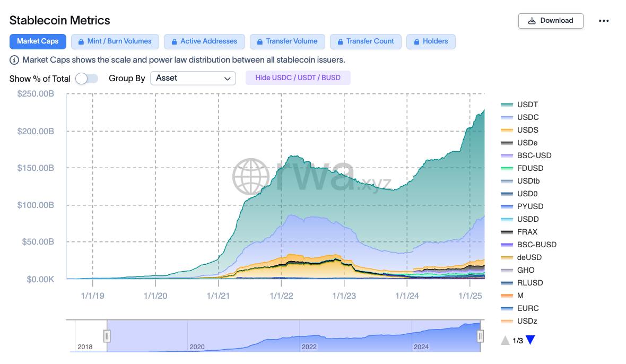Screen dimensions: 626x364
Task: Toggle the Show % of Total switch
Action: tap(86, 79)
